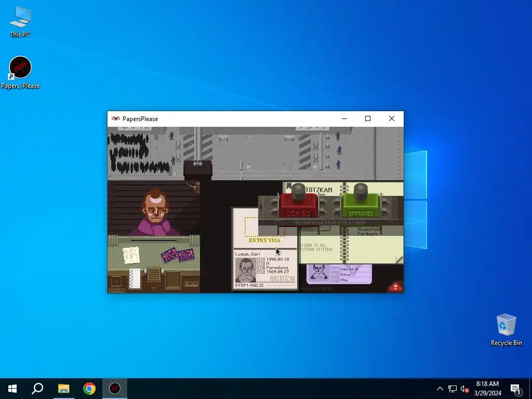532x399 pixels.
Task: Click the name 'Ludum, Dari' on passport
Action: click(x=248, y=254)
